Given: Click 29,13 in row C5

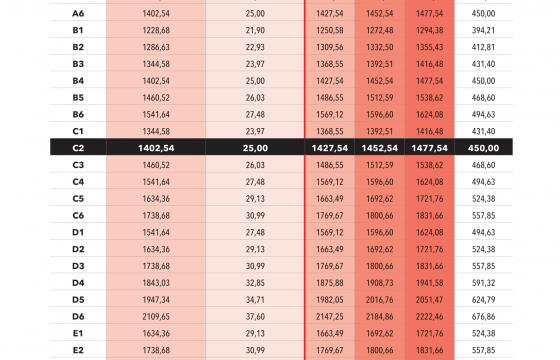Looking at the screenshot, I should click(x=255, y=199).
